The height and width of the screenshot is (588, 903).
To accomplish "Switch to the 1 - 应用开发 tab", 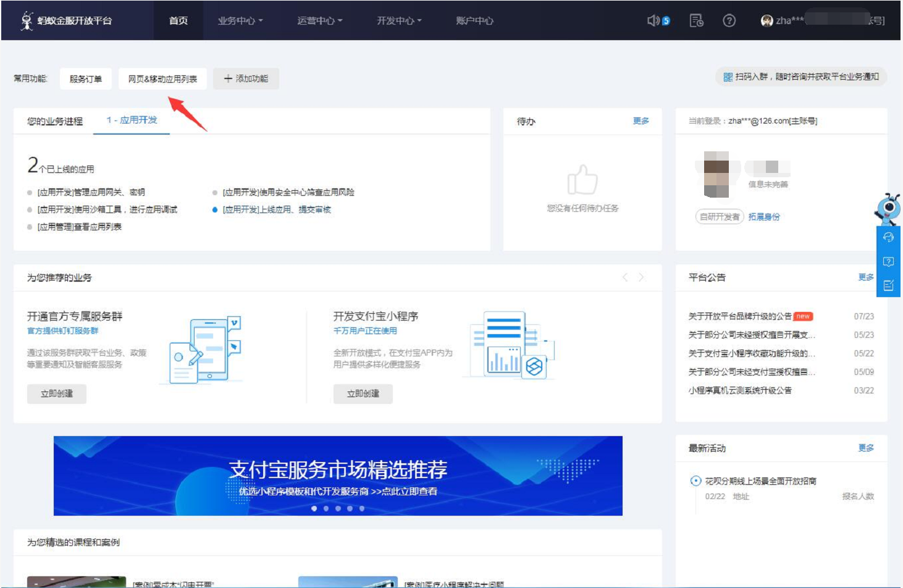I will coord(132,120).
